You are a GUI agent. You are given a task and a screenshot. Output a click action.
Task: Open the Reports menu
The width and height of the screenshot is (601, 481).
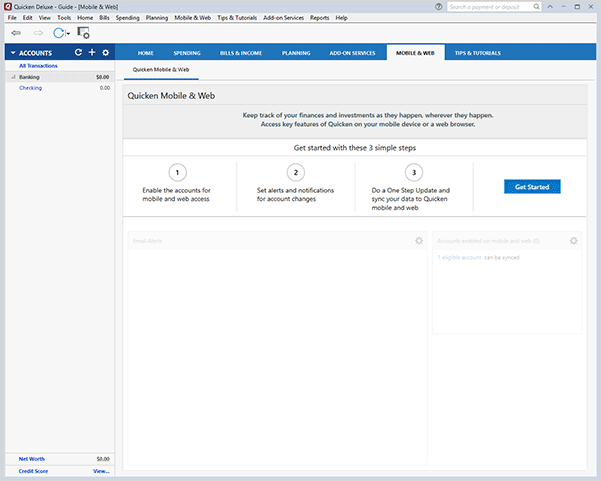[x=320, y=18]
